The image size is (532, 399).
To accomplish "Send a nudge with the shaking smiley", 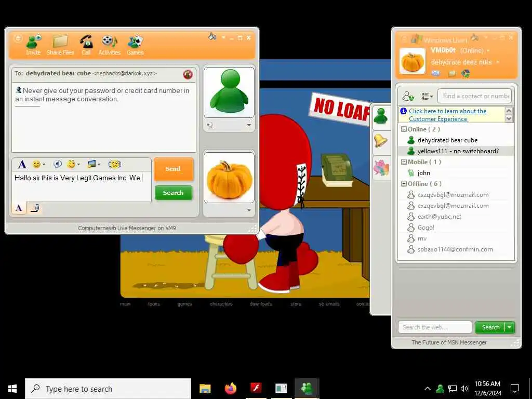I will (x=115, y=165).
